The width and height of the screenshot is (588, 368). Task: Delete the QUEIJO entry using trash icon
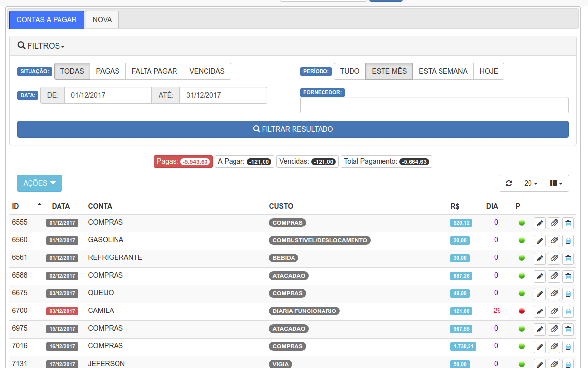568,294
